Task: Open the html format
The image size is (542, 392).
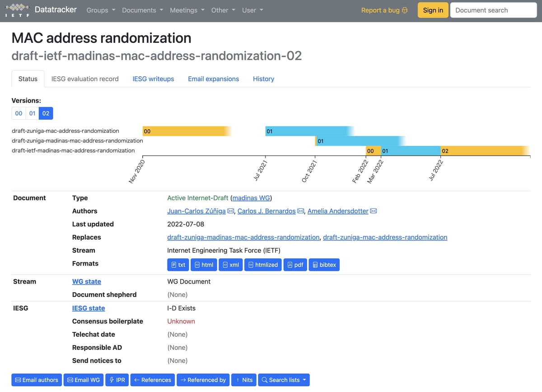Action: [204, 265]
